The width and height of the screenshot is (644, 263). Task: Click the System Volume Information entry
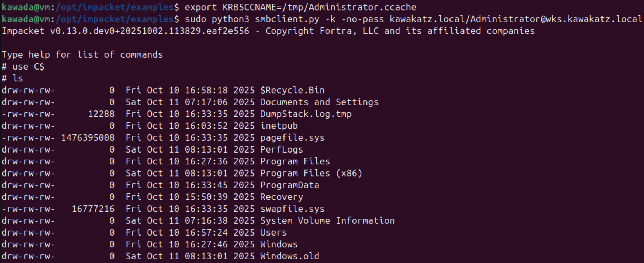[327, 221]
